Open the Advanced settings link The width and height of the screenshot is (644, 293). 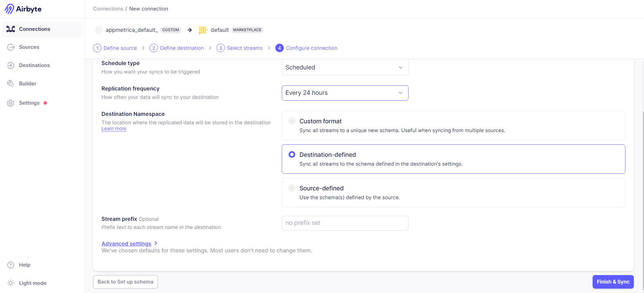pos(127,244)
